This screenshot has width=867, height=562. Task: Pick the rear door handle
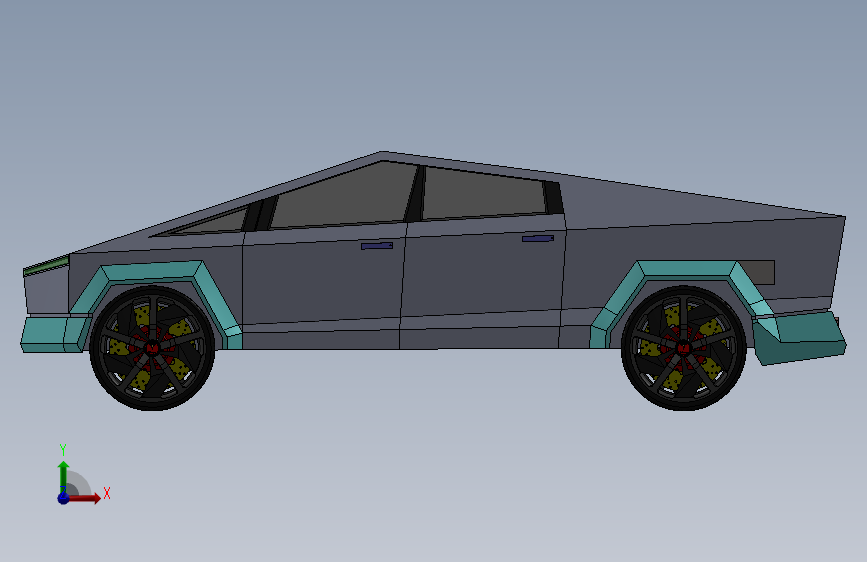pyautogui.click(x=538, y=238)
